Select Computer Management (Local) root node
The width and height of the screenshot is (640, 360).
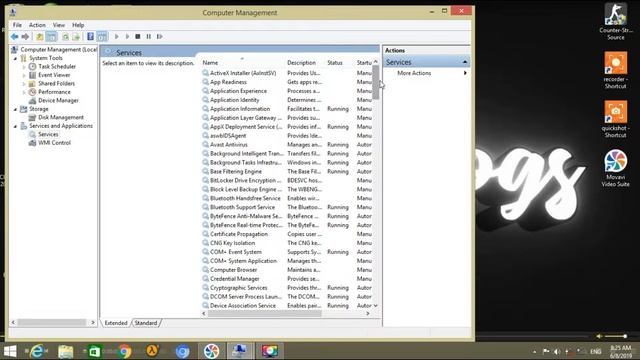(58, 49)
